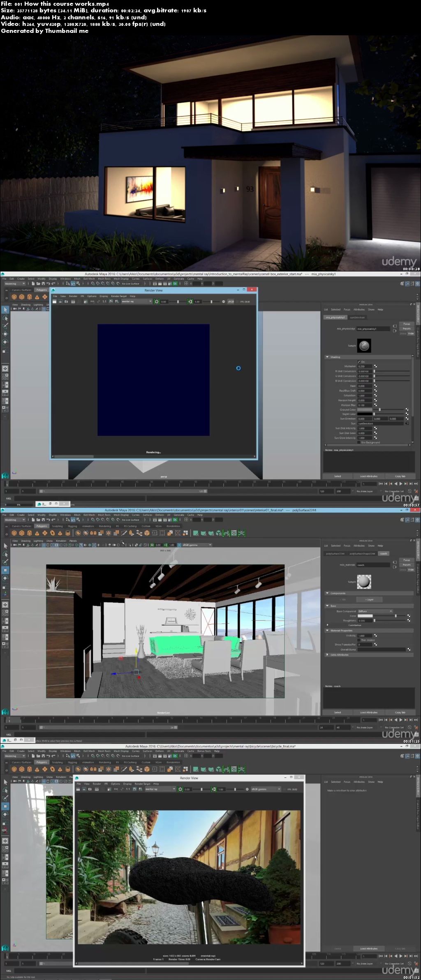Collapse the Shading section in cornell Attribute Editor
The image size is (421, 980).
[327, 357]
